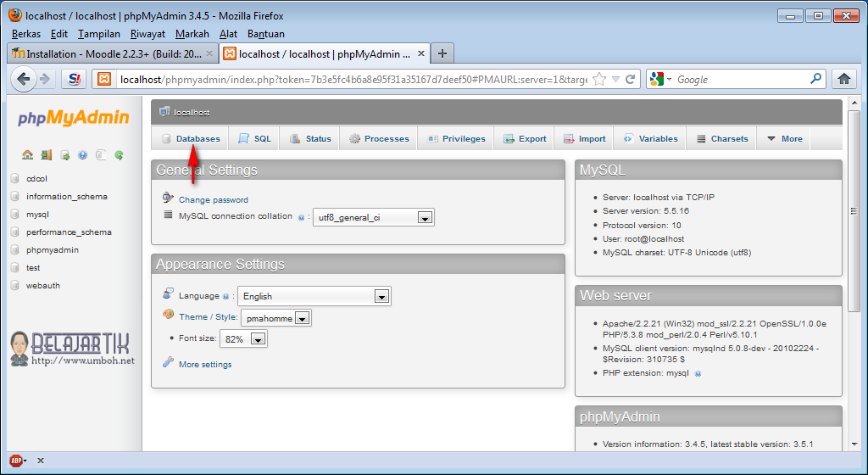
Task: Open the Firefox home page button
Action: coord(843,79)
